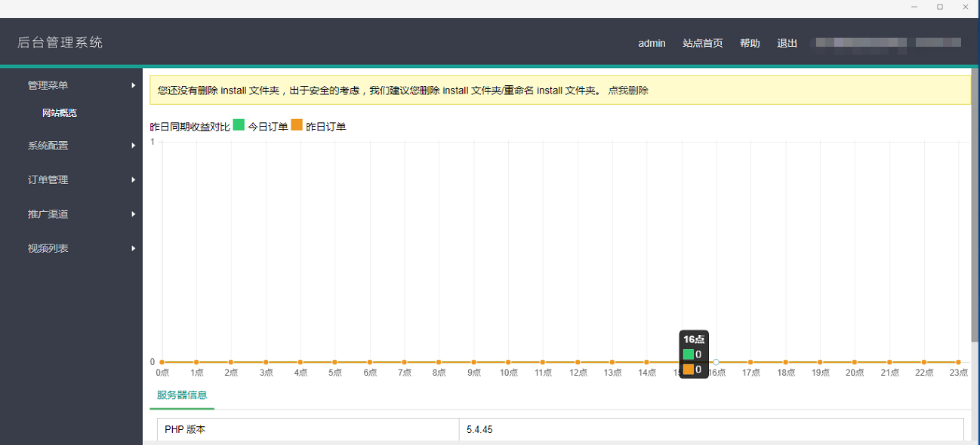Click the 3点 axis label
Image resolution: width=980 pixels, height=445 pixels.
pos(266,373)
